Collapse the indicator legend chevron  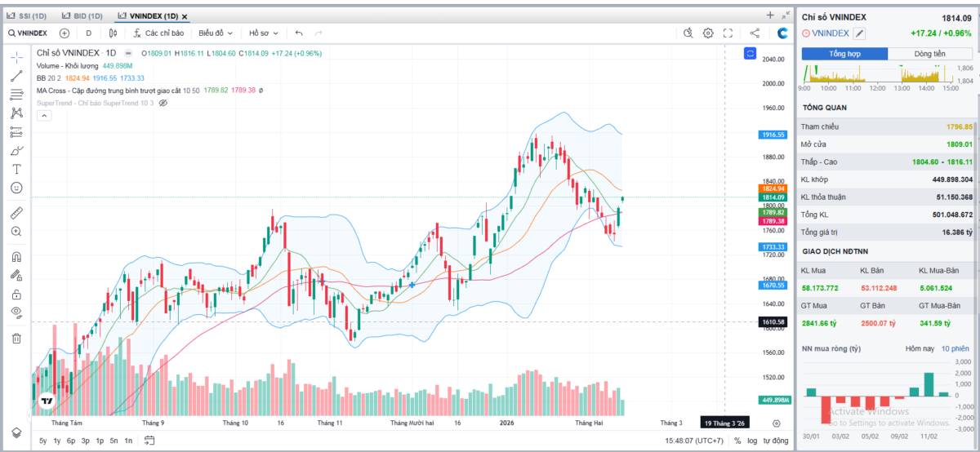[x=43, y=116]
